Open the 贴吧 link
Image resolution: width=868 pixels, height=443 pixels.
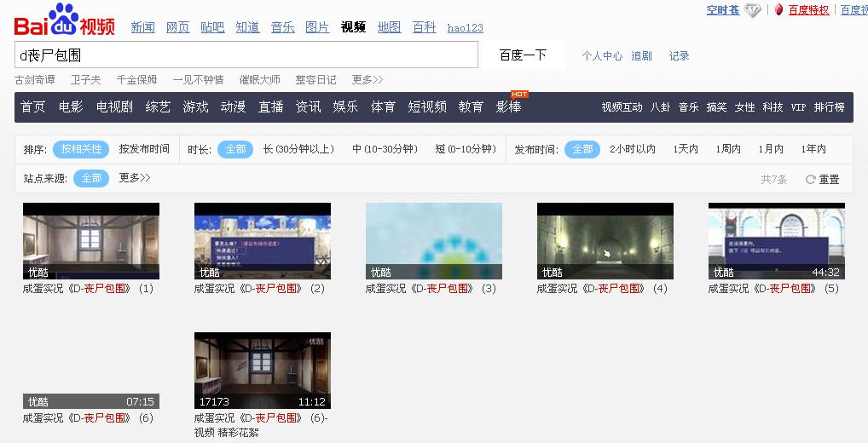tap(212, 27)
